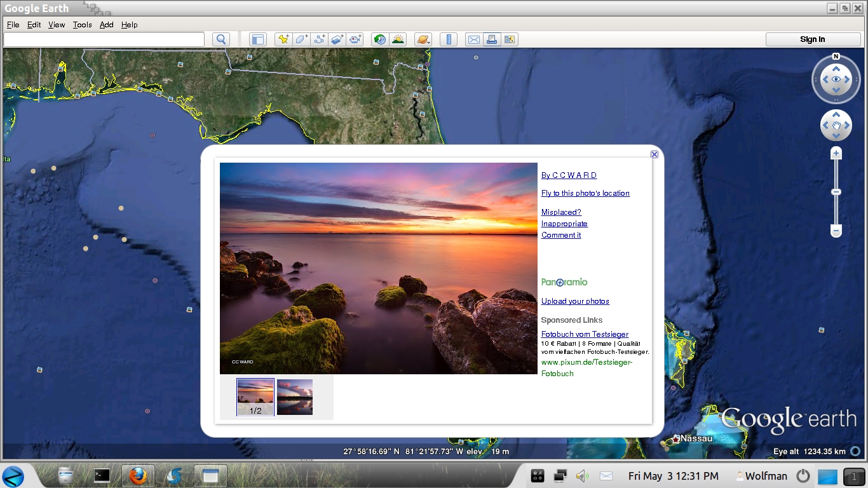Click the Email envelope toolbar icon
Screen dimensions: 868x488
coord(473,39)
